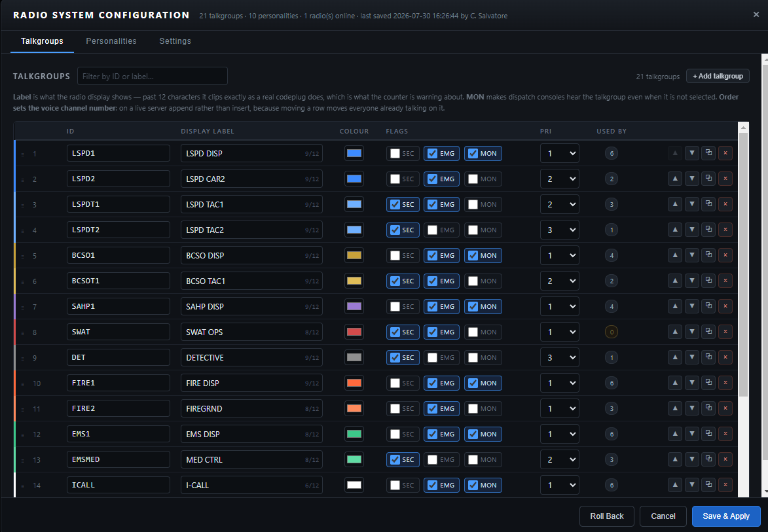768x532 pixels.
Task: Move LSPD1 row down
Action: 691,153
